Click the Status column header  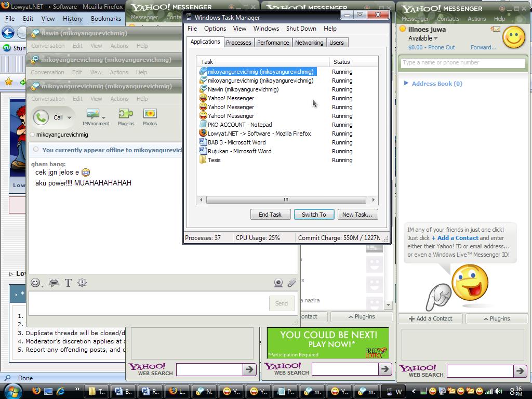(353, 62)
